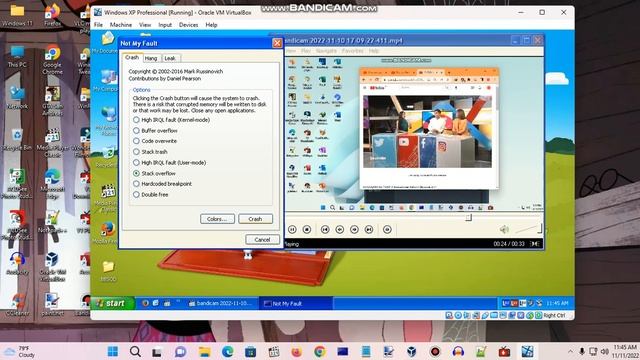Stop playback in Media Player Classic
The width and height of the screenshot is (640, 360).
tap(307, 230)
